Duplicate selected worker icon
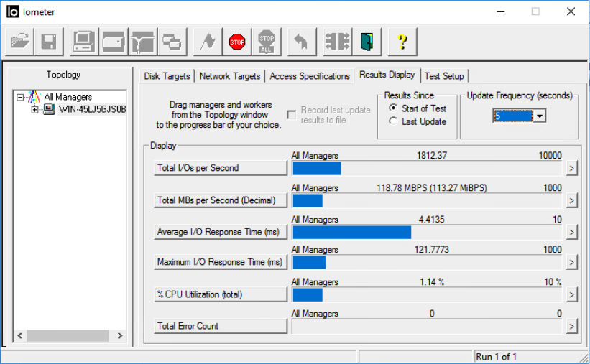This screenshot has height=364, width=590. click(172, 42)
